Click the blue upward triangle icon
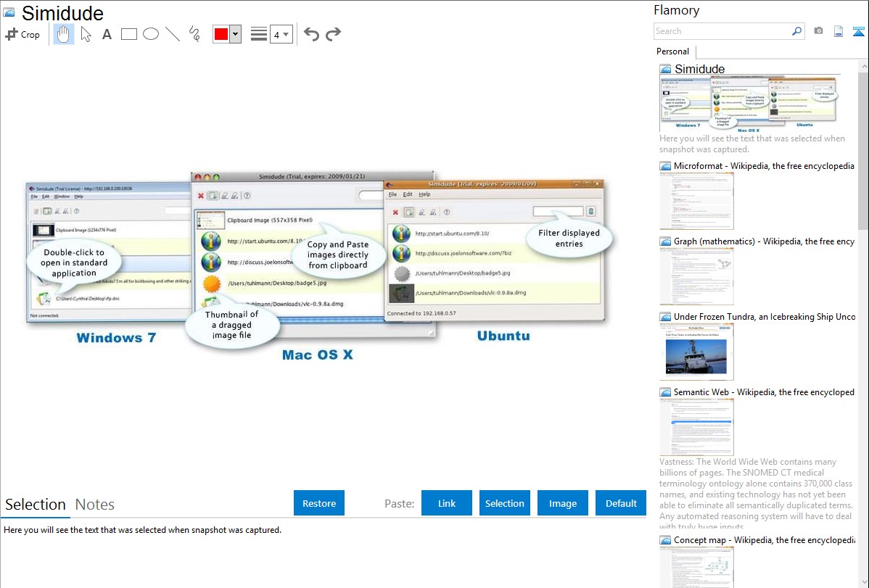Image resolution: width=869 pixels, height=588 pixels. (858, 31)
